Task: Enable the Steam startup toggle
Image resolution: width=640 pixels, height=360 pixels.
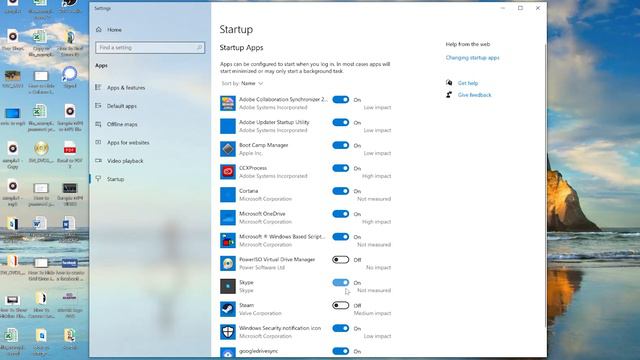Action: tap(340, 305)
